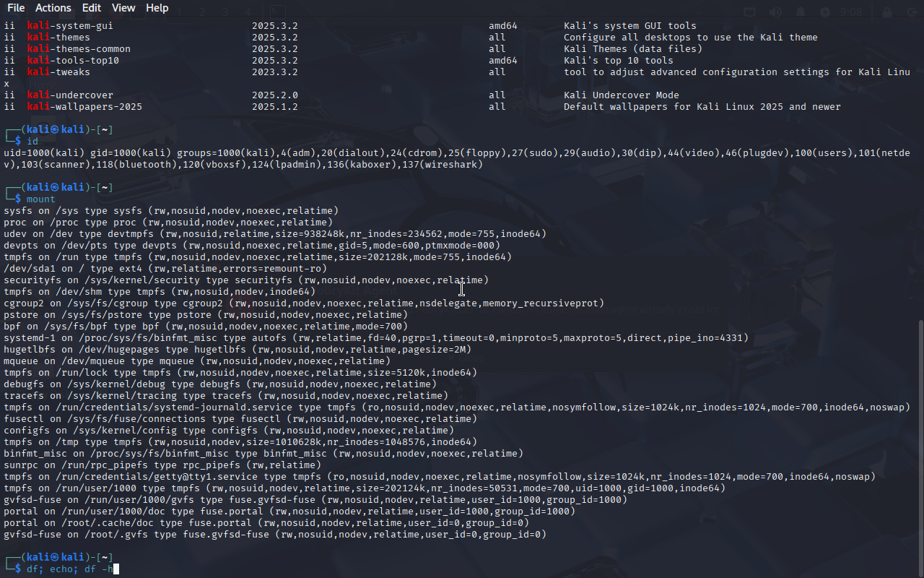Click the 'hugetlbfs on /dev/hugepages' line
Screen dimensions: 924x578
[237, 349]
